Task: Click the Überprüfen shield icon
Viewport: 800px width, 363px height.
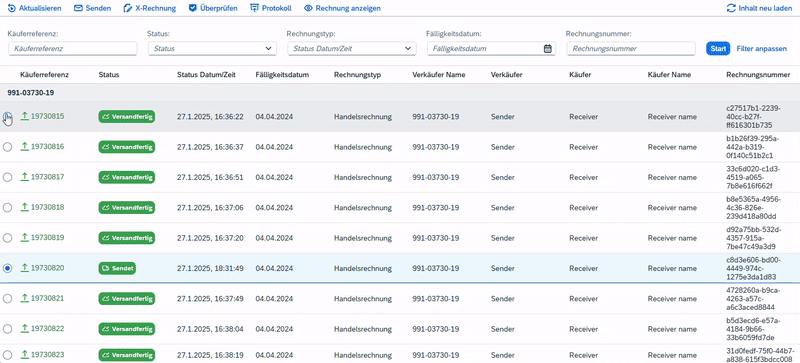Action: tap(193, 8)
